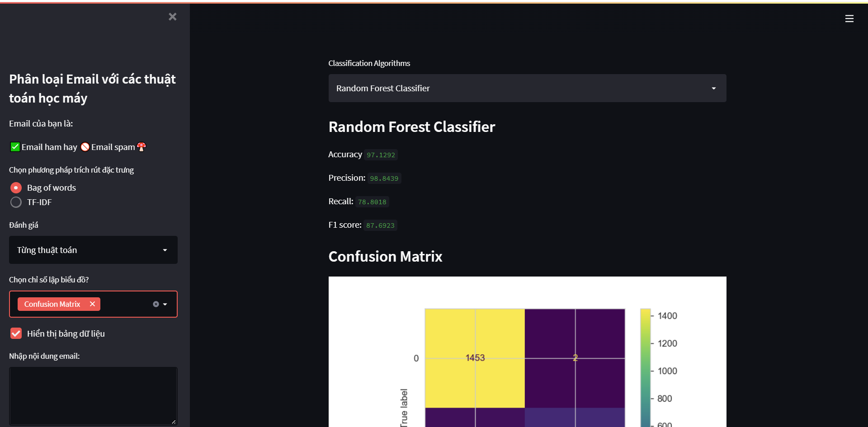Open the Từng thuật toán dropdown
This screenshot has width=868, height=427.
click(93, 250)
